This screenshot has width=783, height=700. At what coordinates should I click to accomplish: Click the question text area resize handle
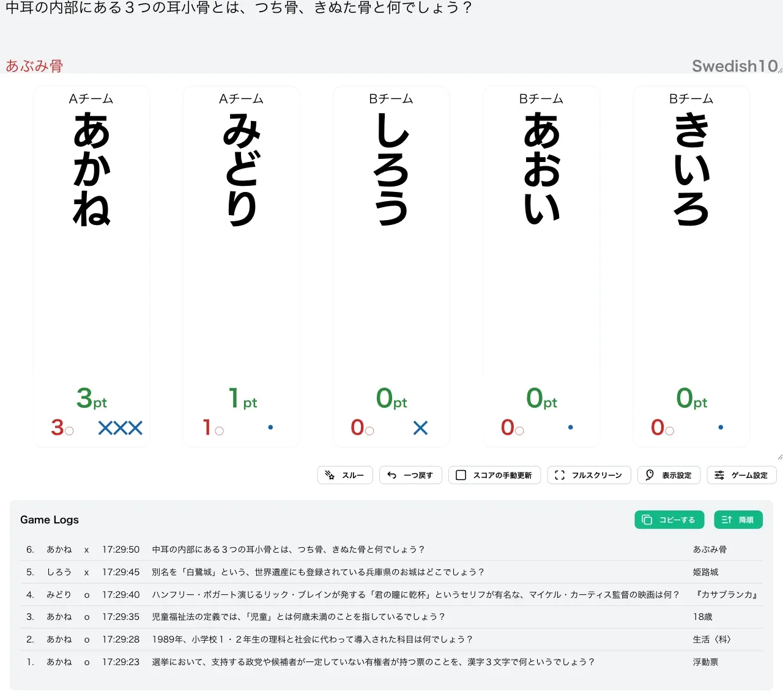780,70
